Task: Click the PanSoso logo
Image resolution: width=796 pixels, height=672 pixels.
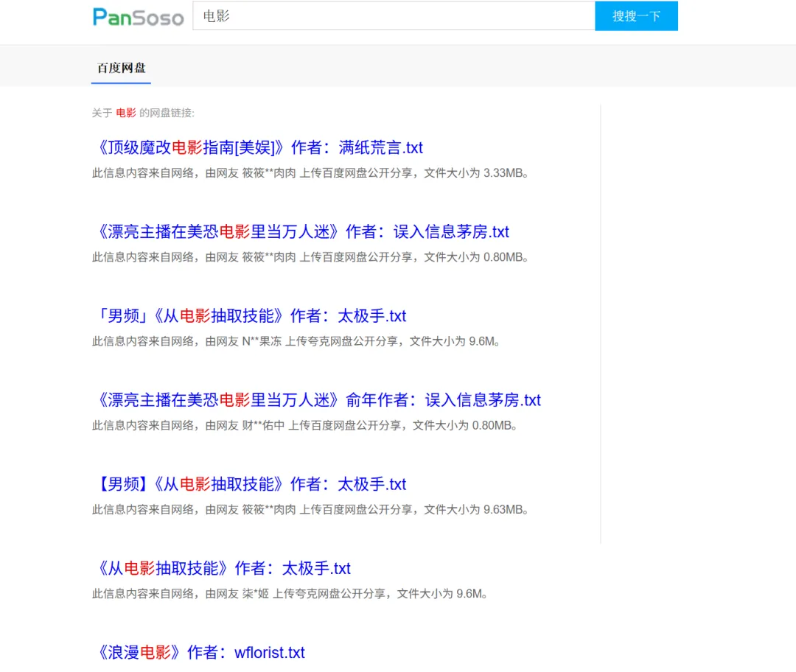Action: (138, 17)
